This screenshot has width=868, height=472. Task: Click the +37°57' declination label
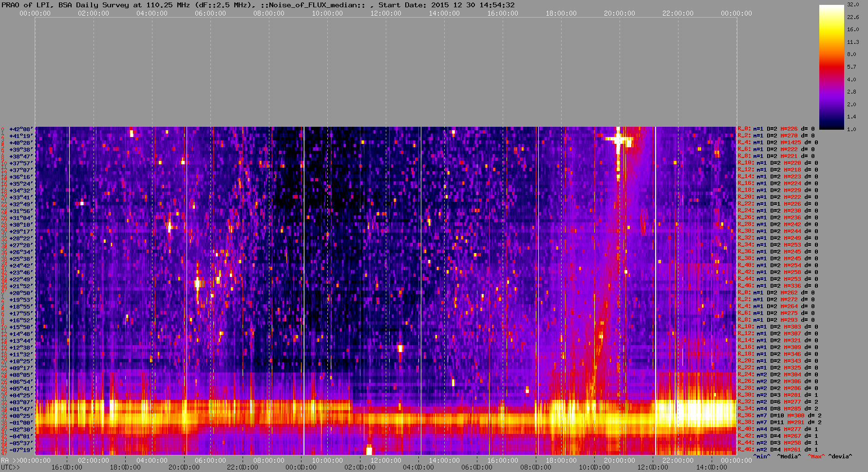(x=21, y=163)
